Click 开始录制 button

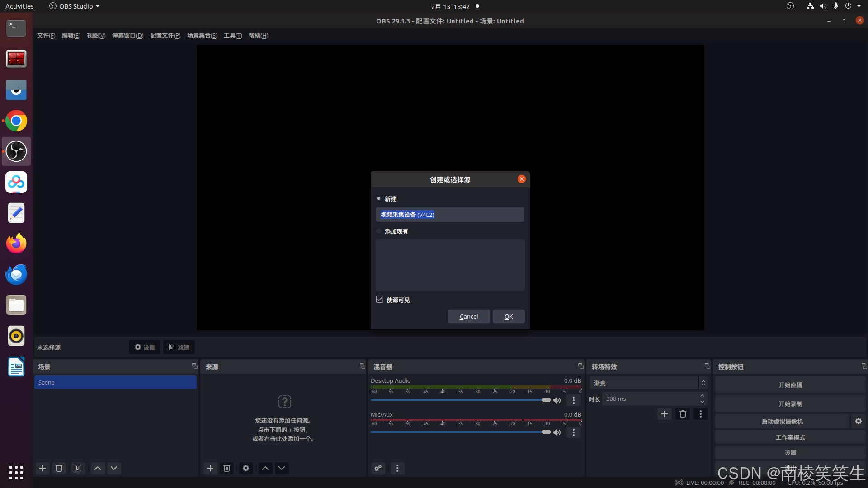click(x=790, y=404)
